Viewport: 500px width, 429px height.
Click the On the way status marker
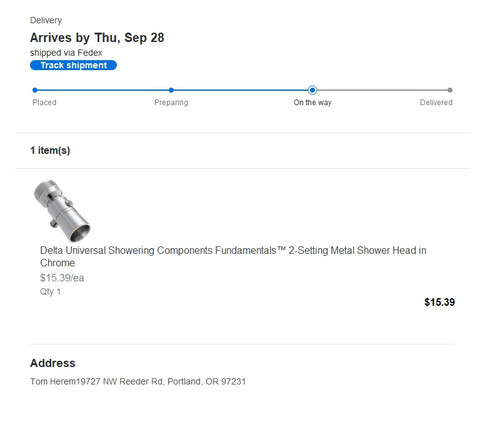click(312, 90)
